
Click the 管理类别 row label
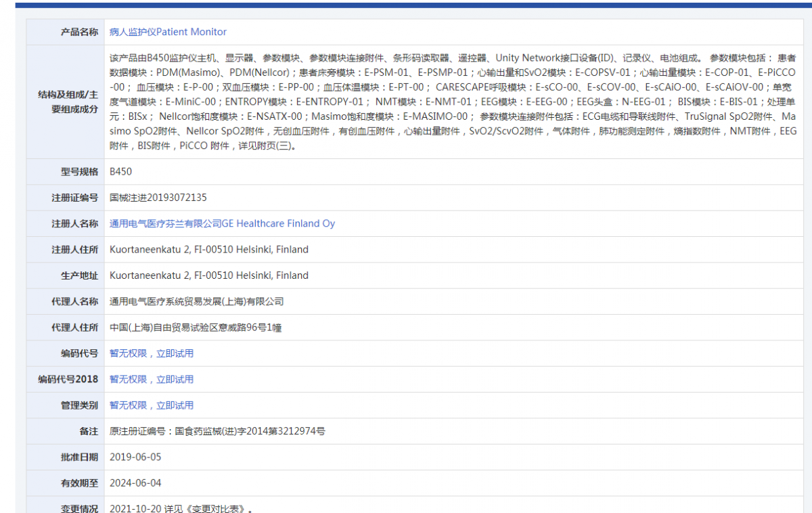pyautogui.click(x=79, y=405)
